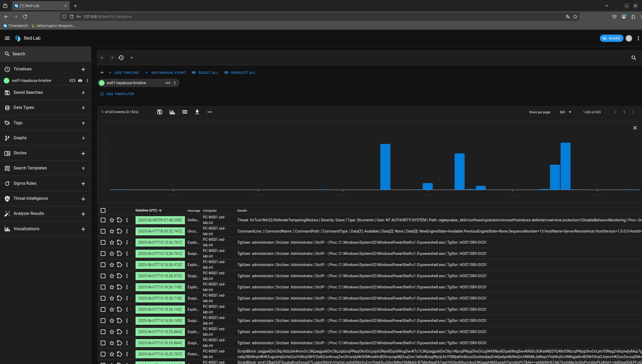Add Threat Intelligence entry with plus icon
Image resolution: width=642 pixels, height=364 pixels.
(x=83, y=199)
